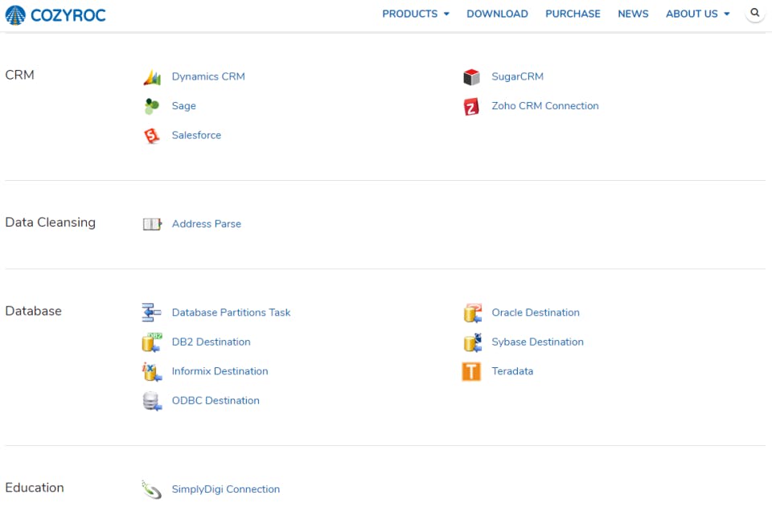Click the SimplyDigi Connection icon
Viewport: 772px width, 532px height.
[x=152, y=489]
